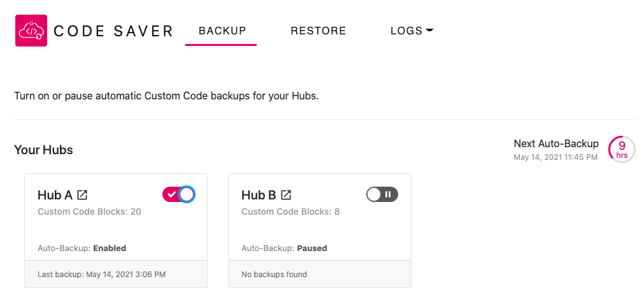Click Hub A last backup footer
The width and height of the screenshot is (644, 302).
tap(116, 274)
